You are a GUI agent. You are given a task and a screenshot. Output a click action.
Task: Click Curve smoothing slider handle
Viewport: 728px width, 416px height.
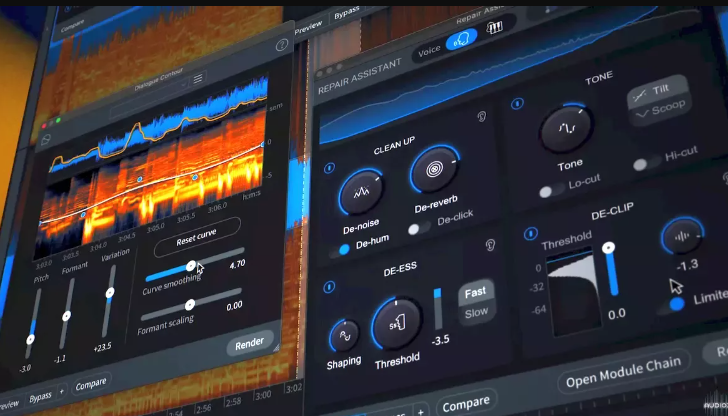tap(191, 266)
